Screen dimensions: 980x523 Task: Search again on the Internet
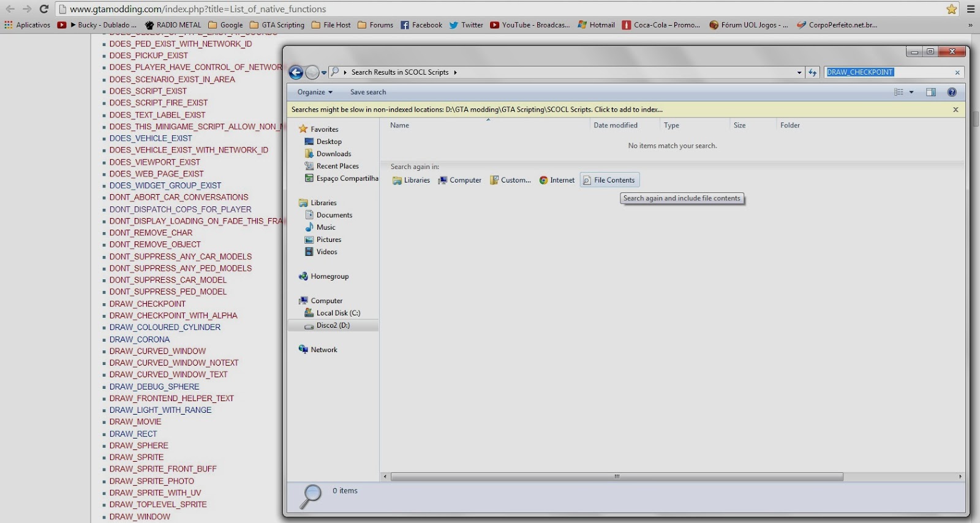click(557, 180)
